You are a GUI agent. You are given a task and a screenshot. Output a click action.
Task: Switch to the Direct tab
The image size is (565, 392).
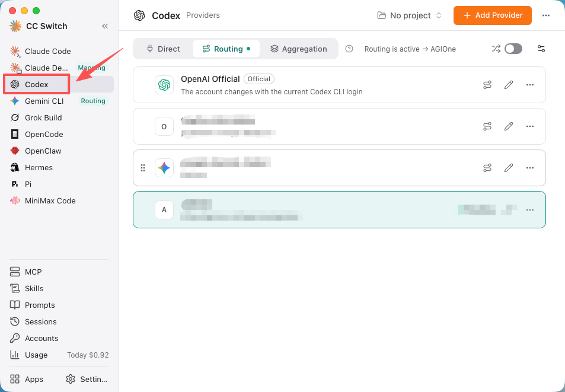[x=163, y=49]
